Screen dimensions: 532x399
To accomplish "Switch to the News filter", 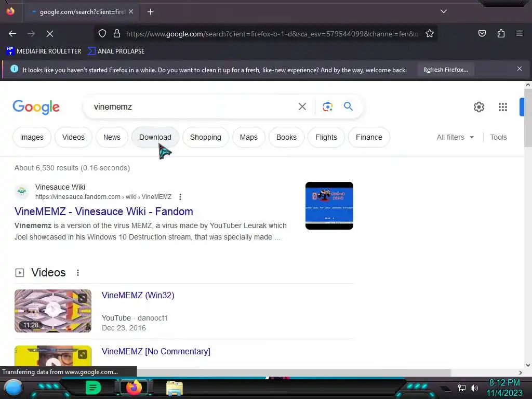I will click(112, 137).
